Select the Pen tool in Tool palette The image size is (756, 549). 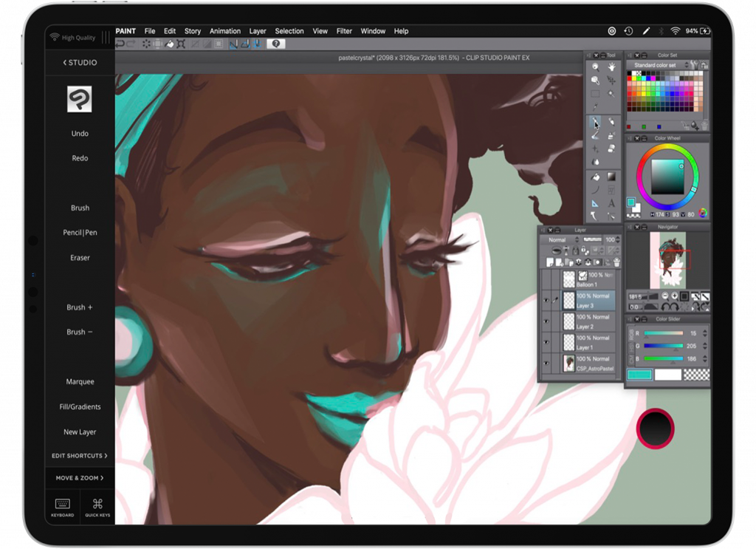coord(595,122)
